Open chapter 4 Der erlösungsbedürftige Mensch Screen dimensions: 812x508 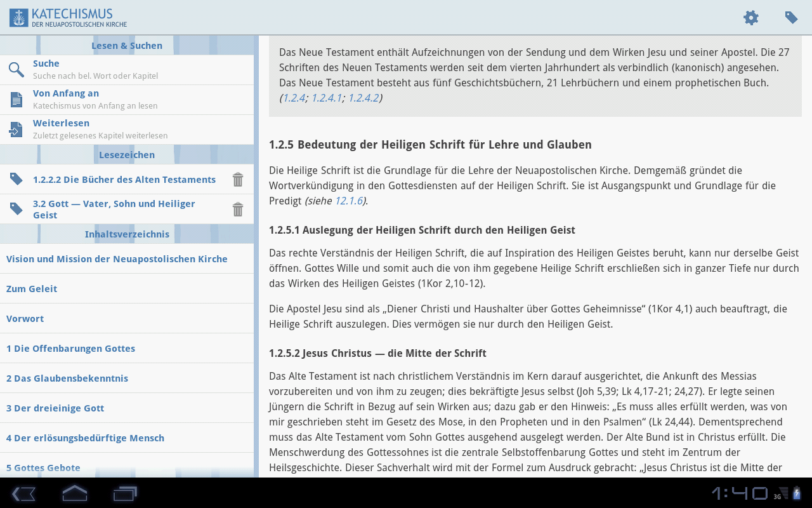pyautogui.click(x=127, y=438)
